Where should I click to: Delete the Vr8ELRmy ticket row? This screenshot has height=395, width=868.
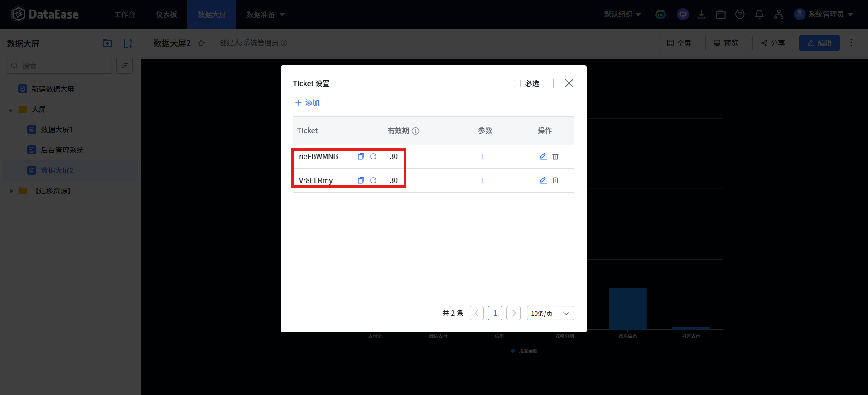pyautogui.click(x=555, y=180)
